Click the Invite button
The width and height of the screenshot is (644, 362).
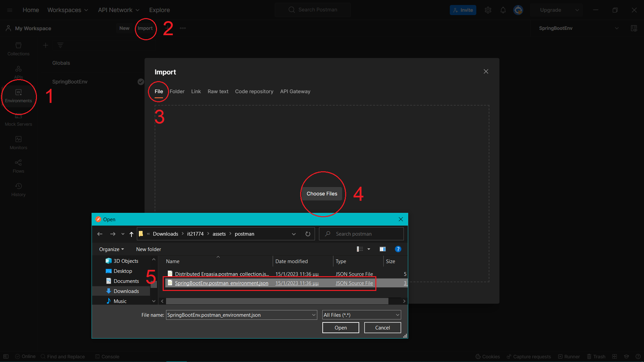(463, 10)
